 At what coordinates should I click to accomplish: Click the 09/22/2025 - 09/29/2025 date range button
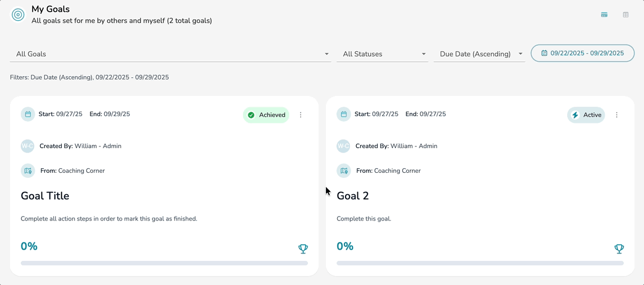click(x=582, y=53)
